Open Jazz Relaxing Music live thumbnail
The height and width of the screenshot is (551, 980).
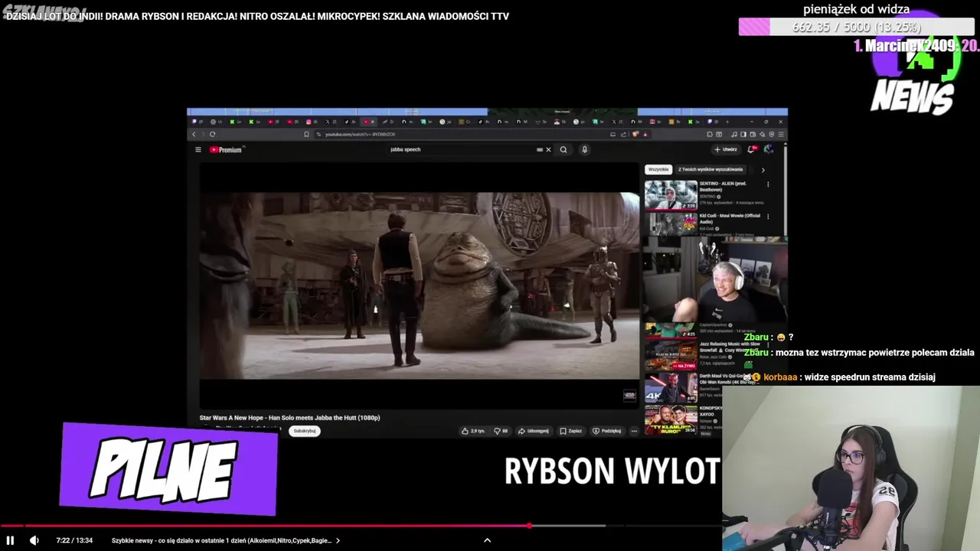[671, 356]
